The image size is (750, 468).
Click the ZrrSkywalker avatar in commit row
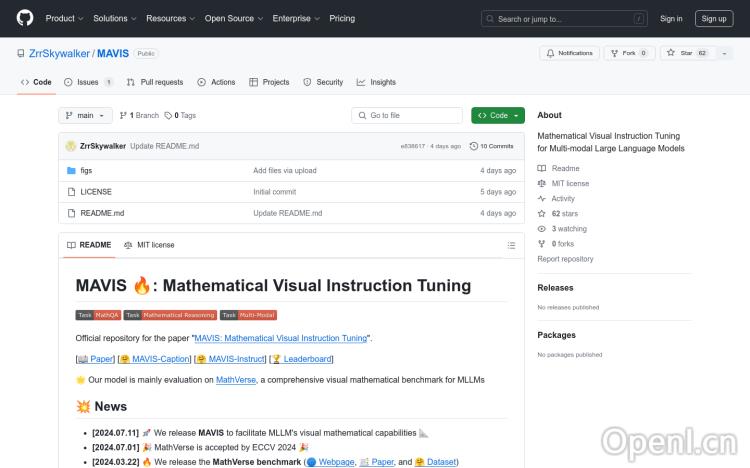tap(71, 145)
